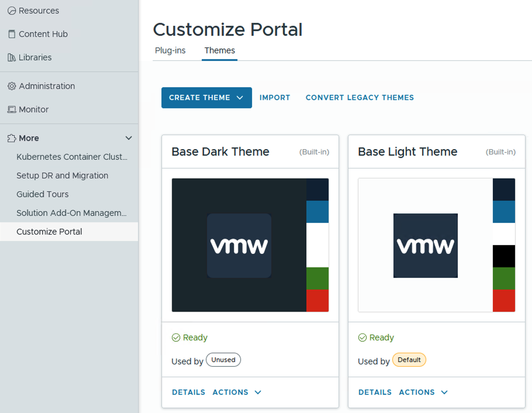Click the Ready checkmark icon on Base Light Theme

(362, 338)
